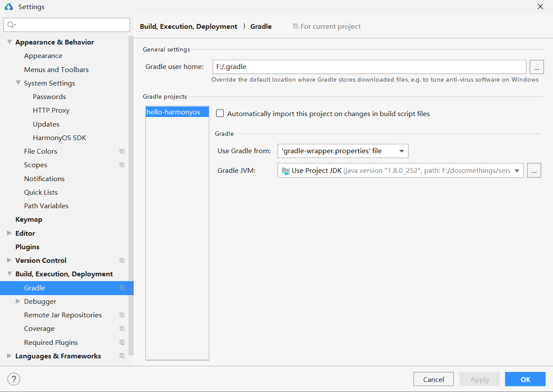Click project-level icon next to Version Control
Image resolution: width=553 pixels, height=392 pixels.
(x=122, y=261)
